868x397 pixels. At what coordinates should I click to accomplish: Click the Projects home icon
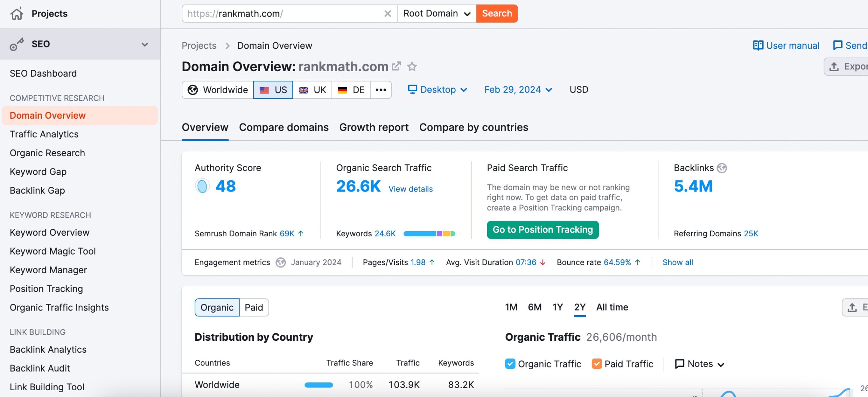17,14
